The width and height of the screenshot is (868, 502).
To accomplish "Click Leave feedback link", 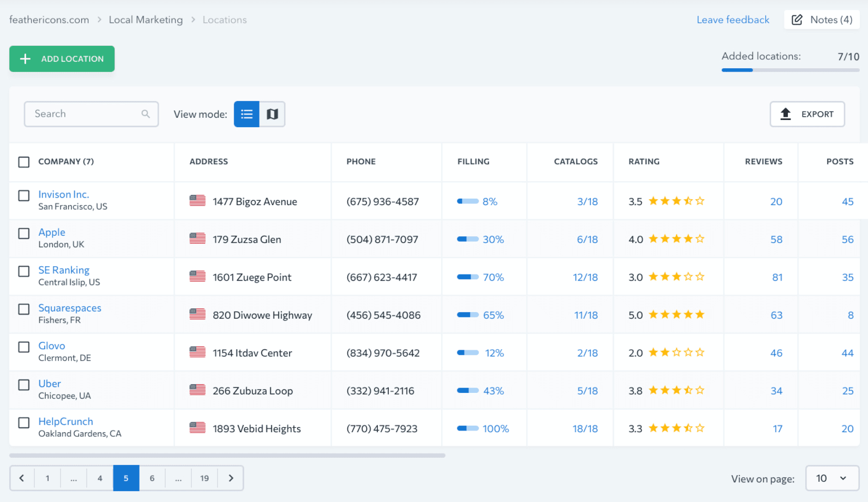I will [x=733, y=20].
